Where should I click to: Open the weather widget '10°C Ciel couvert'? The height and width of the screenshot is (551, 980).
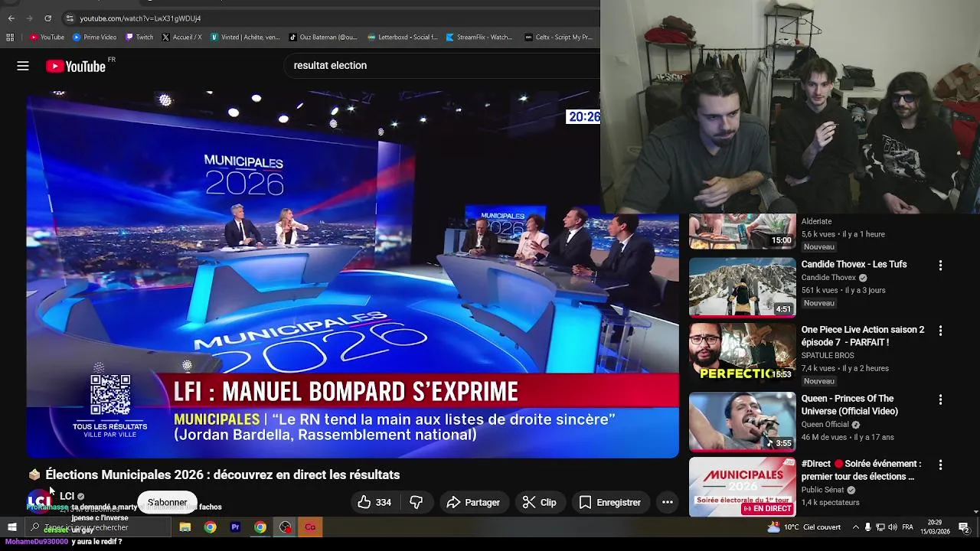[x=804, y=527]
